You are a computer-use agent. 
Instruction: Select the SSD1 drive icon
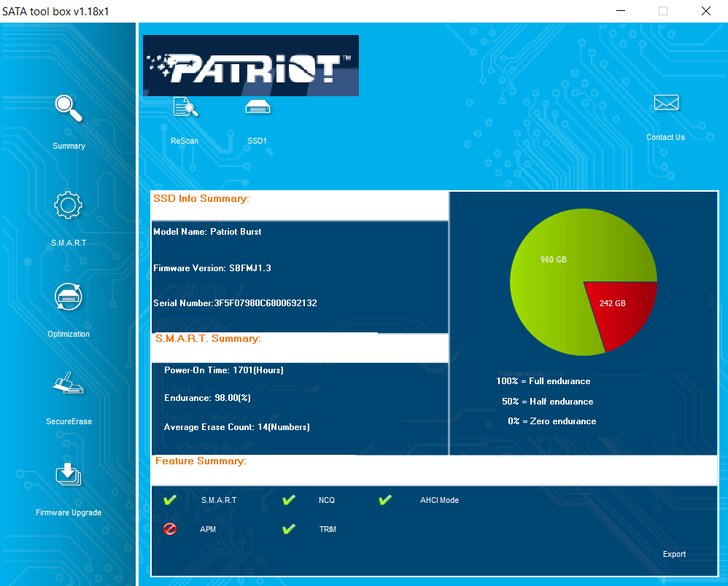pyautogui.click(x=257, y=106)
